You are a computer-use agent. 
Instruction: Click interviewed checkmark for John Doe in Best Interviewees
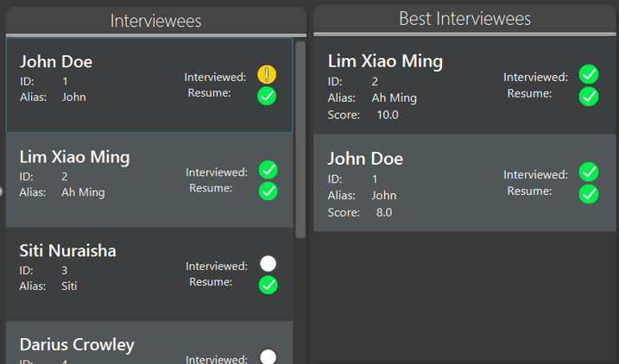click(589, 172)
